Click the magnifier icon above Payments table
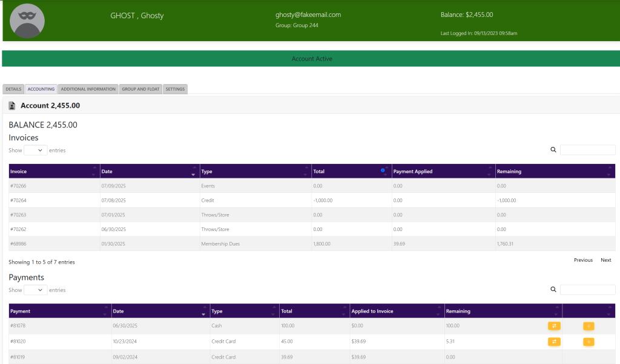 [x=553, y=290]
